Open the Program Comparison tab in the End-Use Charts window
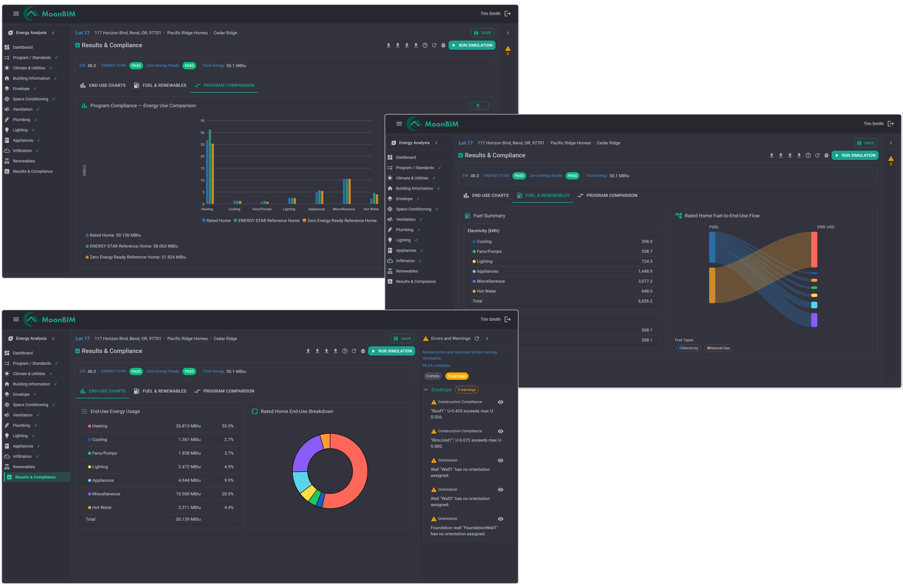The width and height of the screenshot is (903, 588). (224, 391)
